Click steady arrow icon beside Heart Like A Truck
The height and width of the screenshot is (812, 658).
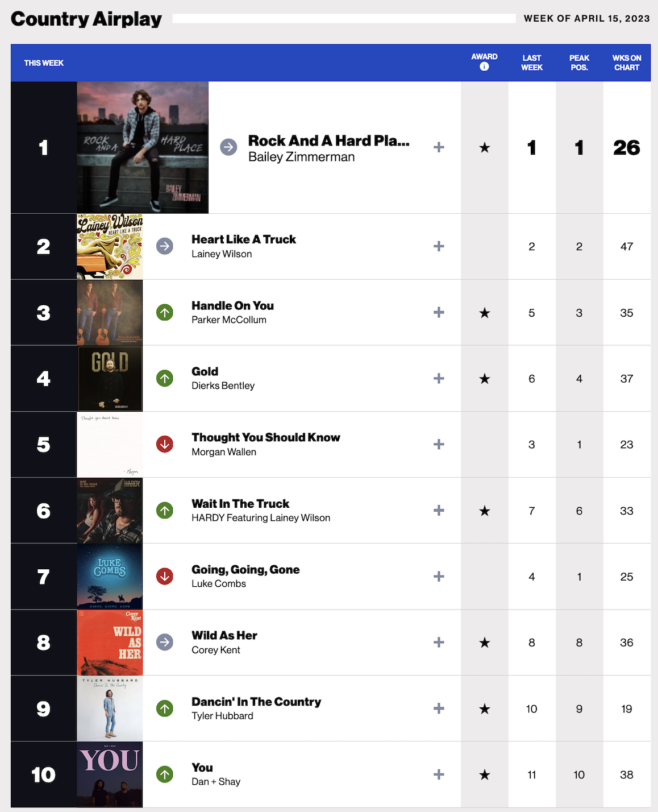point(165,247)
